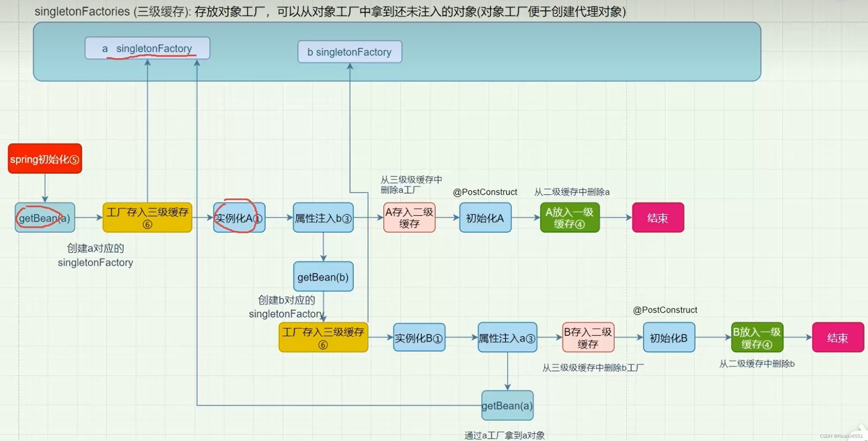Click the pink 结束 box after B放入一级缓存
Screen dimensions: 868x441
tap(838, 337)
